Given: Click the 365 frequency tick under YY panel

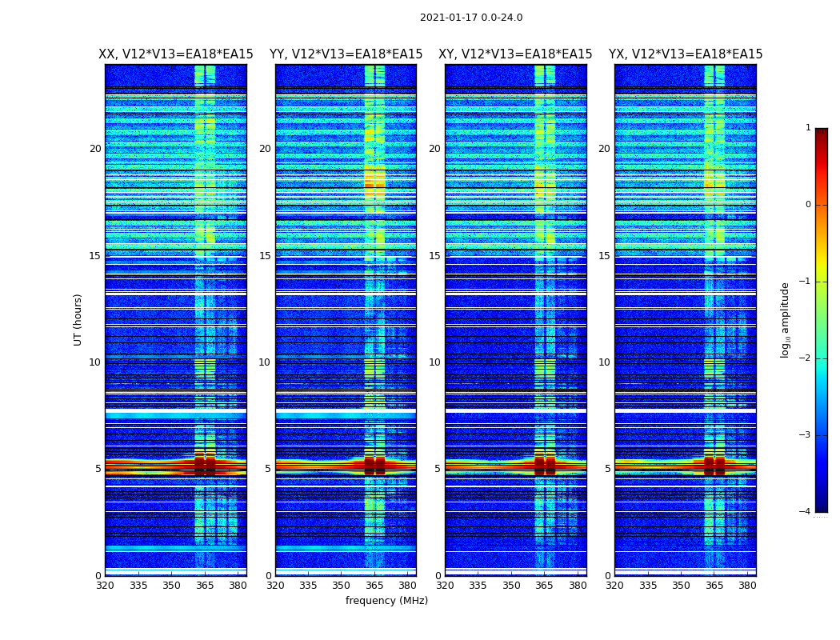Looking at the screenshot, I should click(x=374, y=586).
